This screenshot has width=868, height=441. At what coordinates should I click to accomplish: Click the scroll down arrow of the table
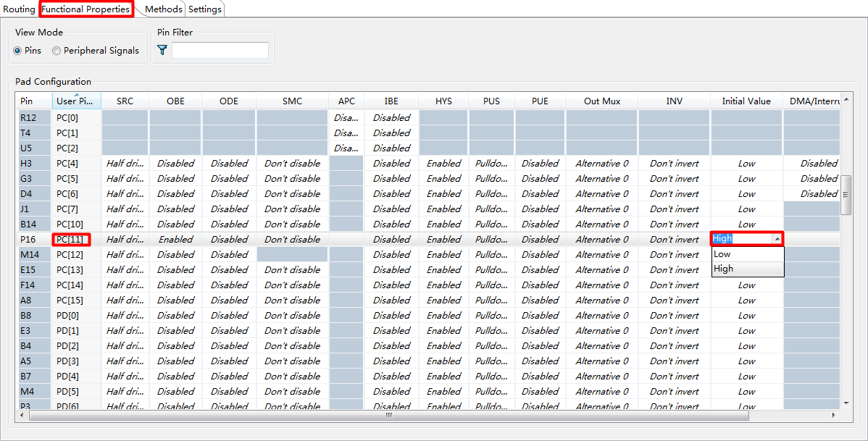[x=846, y=403]
